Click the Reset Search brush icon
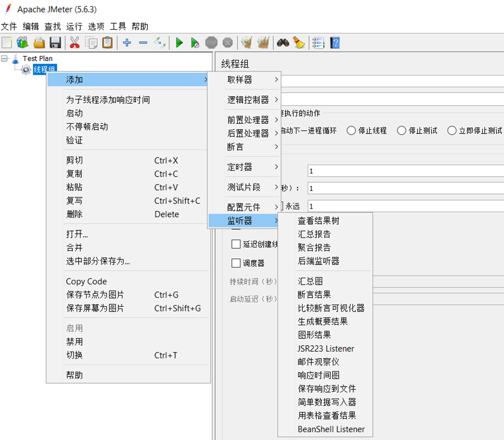The width and height of the screenshot is (504, 440). tap(299, 42)
